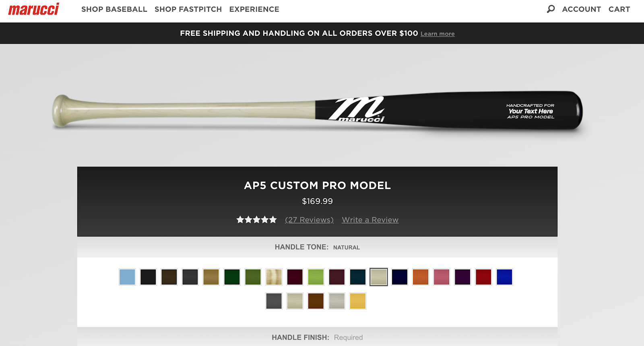
Task: Open the Learn more shipping details
Action: [437, 34]
